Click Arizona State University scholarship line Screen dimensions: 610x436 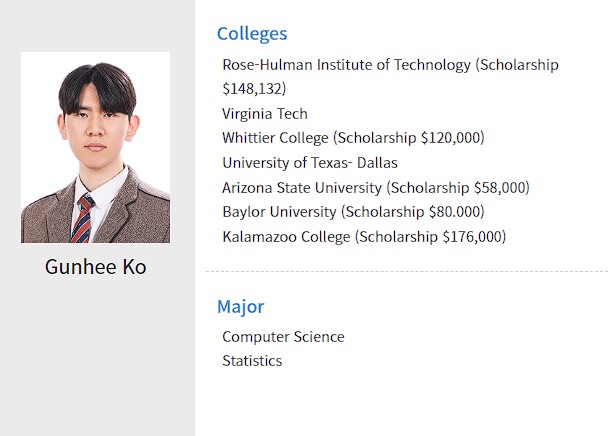[x=376, y=188]
